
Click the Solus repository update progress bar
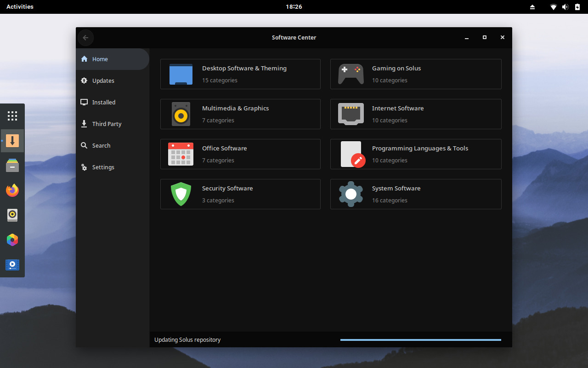(420, 339)
